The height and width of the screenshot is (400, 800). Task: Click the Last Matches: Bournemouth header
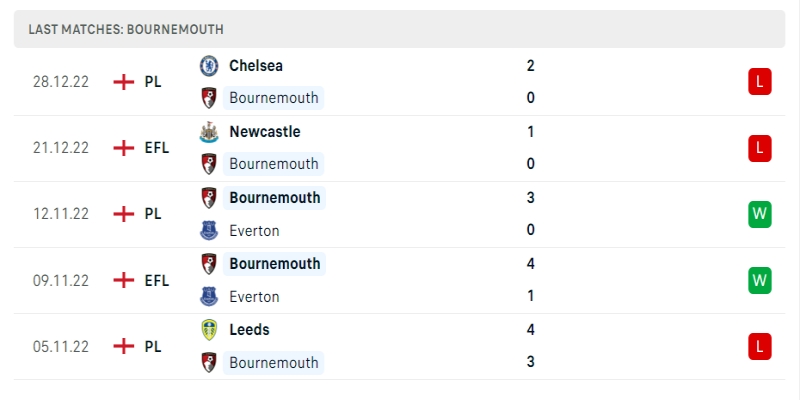(x=126, y=30)
